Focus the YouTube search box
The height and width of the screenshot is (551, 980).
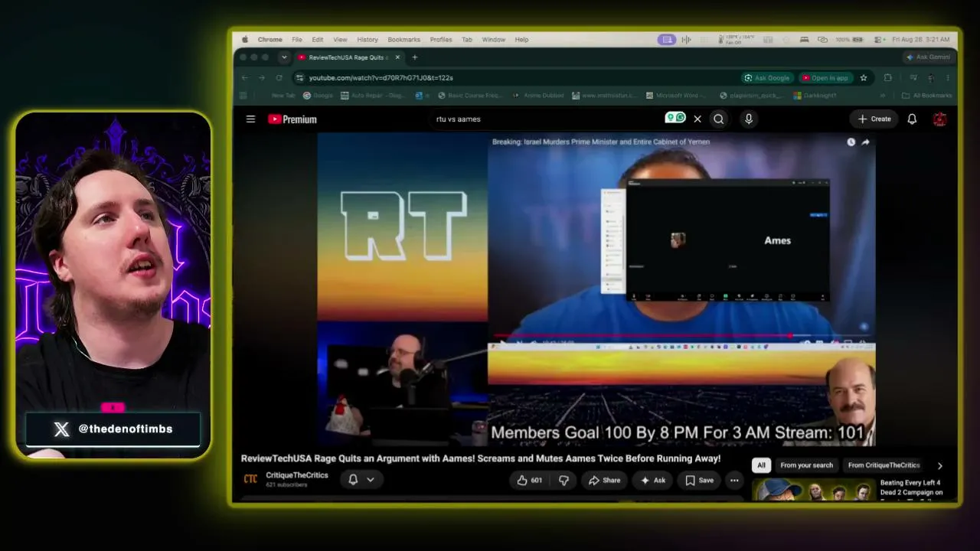(x=547, y=119)
